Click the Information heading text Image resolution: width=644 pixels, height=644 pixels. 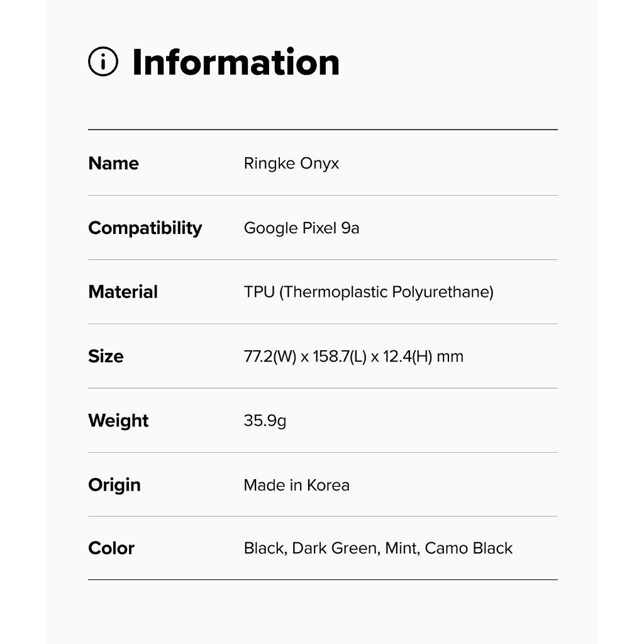click(235, 62)
